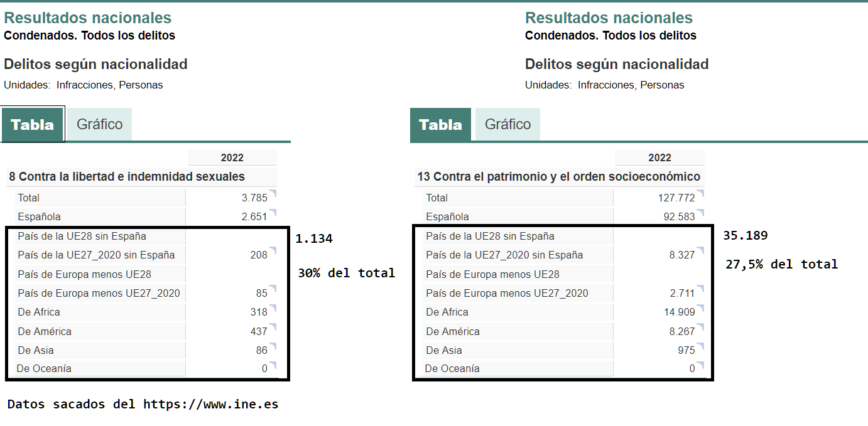The width and height of the screenshot is (868, 426).
Task: Click corner note icon beside 2.651 Española
Action: click(273, 211)
